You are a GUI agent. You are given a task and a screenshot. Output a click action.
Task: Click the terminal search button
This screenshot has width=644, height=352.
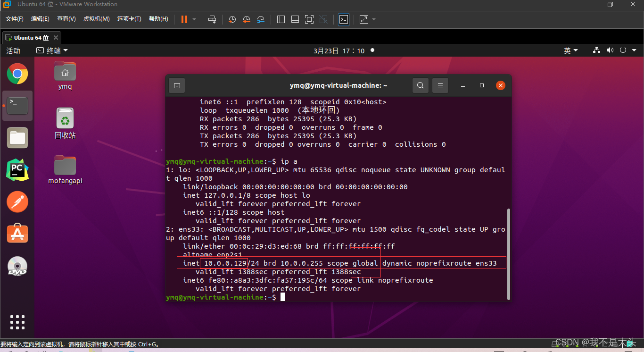[x=420, y=85]
